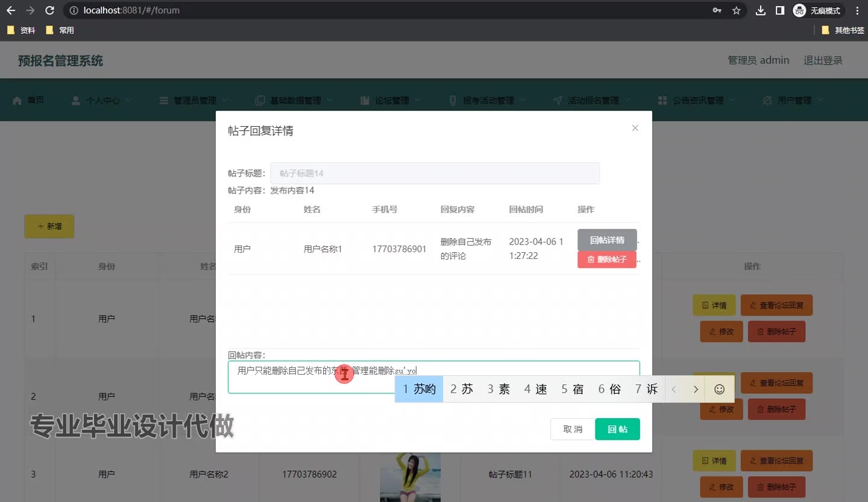Click the 退出登录 logout link
The width and height of the screenshot is (868, 502).
[x=823, y=60]
